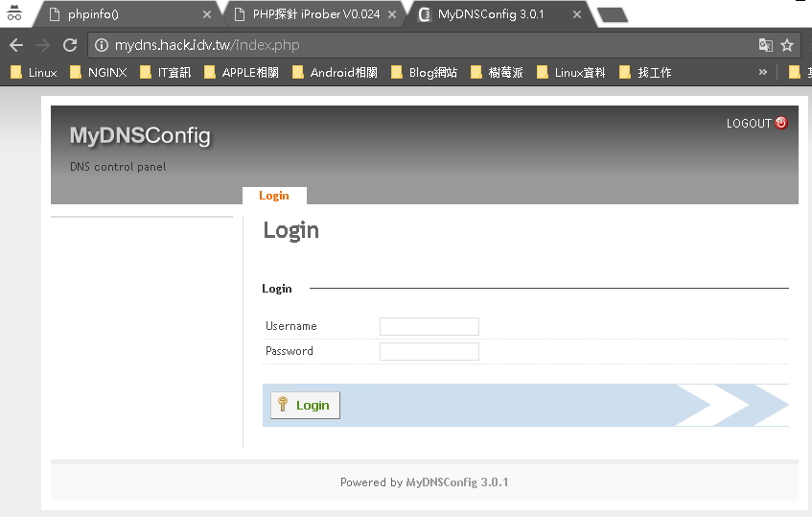Viewport: 812px width, 517px height.
Task: Reload the current page
Action: (x=70, y=46)
